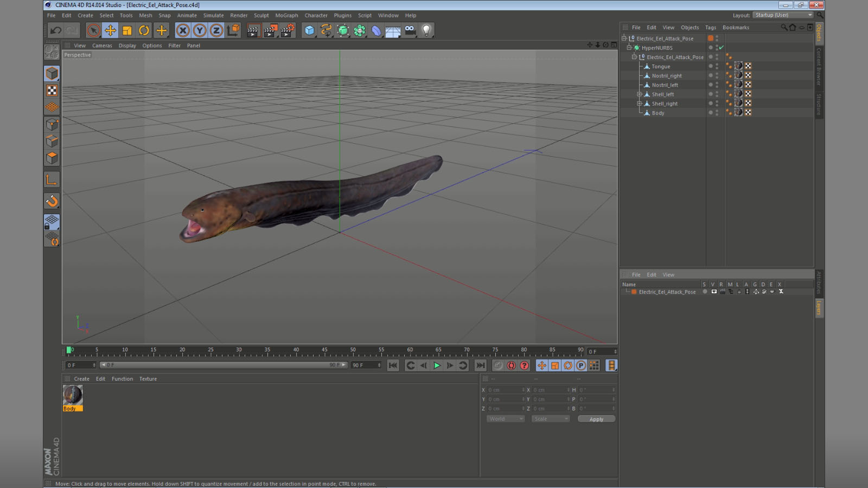
Task: Open the spline pen tools icon
Action: coord(326,30)
